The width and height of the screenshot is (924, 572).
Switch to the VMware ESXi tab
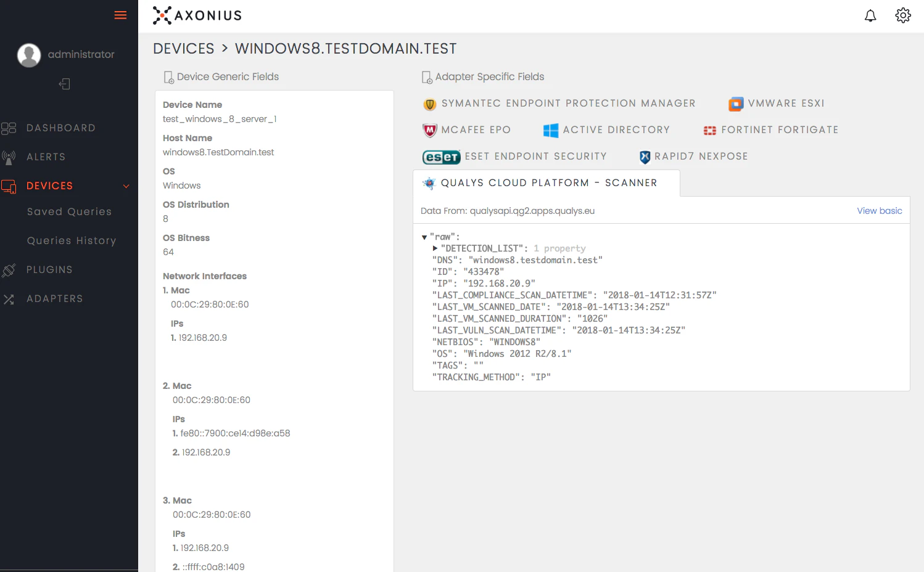click(777, 104)
